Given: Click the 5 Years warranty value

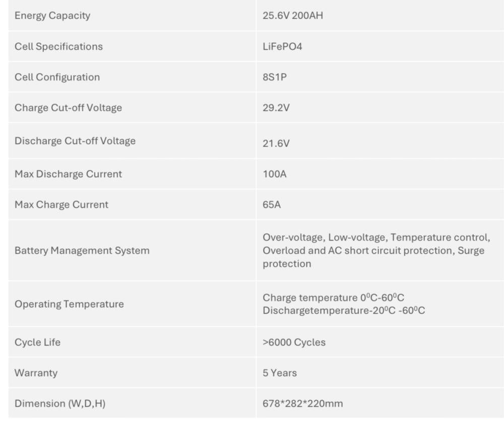Looking at the screenshot, I should click(x=280, y=373).
